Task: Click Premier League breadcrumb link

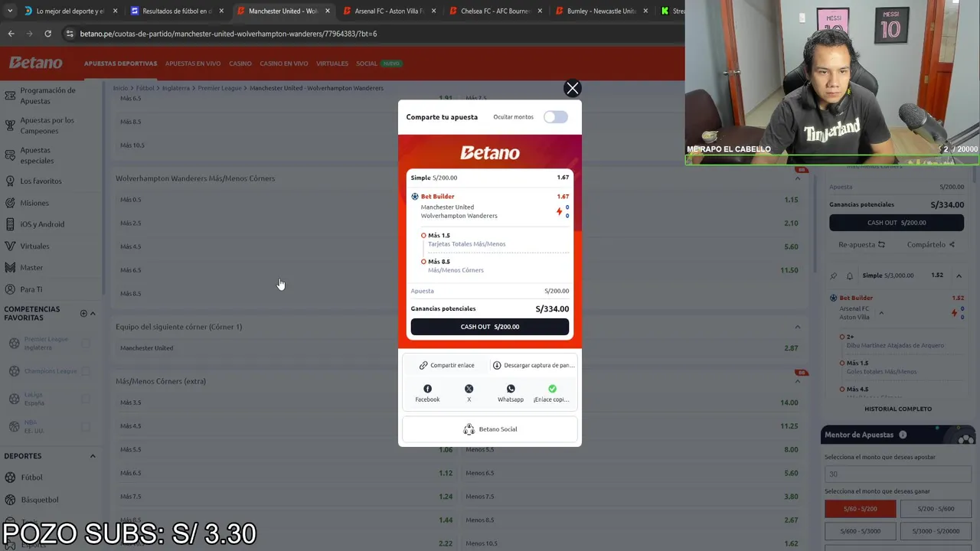Action: pyautogui.click(x=220, y=88)
